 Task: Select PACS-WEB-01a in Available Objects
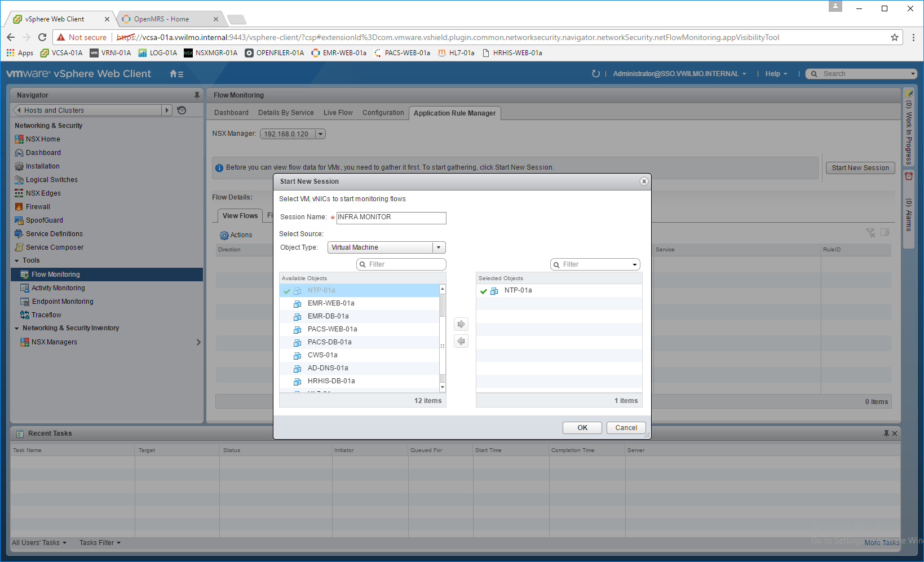tap(359, 329)
